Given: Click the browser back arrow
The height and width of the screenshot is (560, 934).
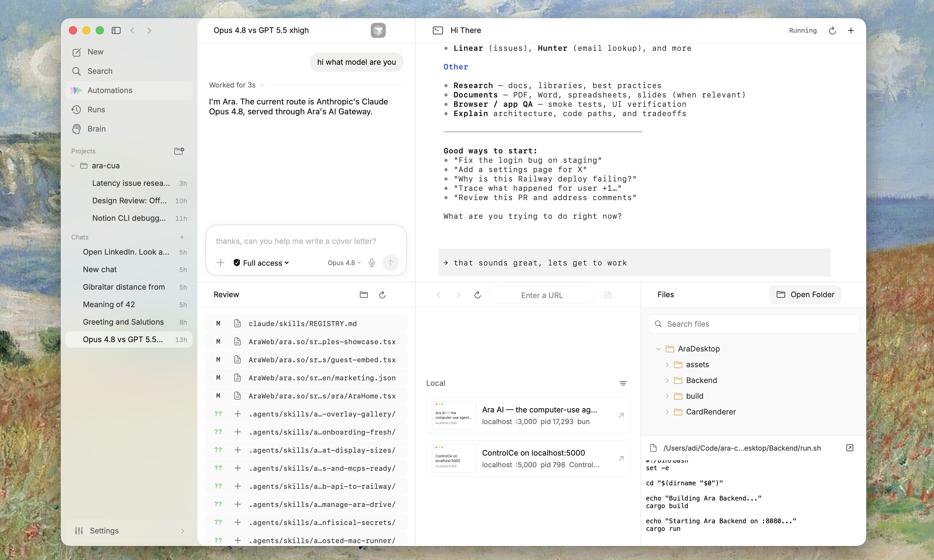Looking at the screenshot, I should coord(438,295).
